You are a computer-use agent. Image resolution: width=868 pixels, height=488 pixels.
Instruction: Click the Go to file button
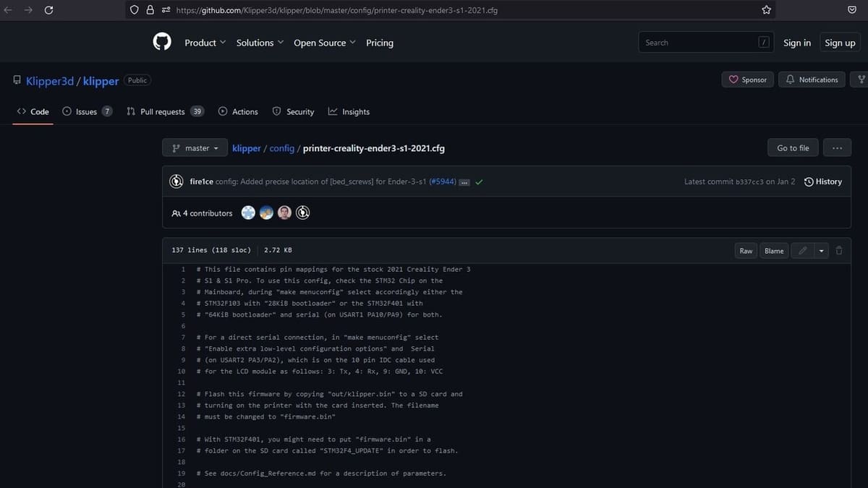[793, 148]
